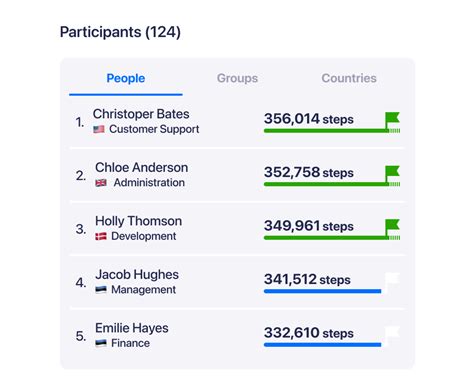Select participant Christoper Bates
Viewport: 474px width, 389px height.
coord(141,114)
